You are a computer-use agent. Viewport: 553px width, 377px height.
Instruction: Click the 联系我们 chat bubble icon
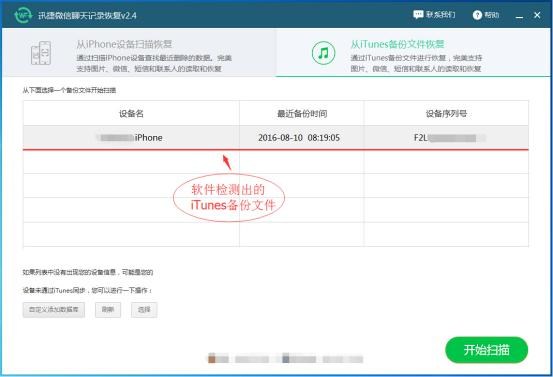pyautogui.click(x=418, y=14)
